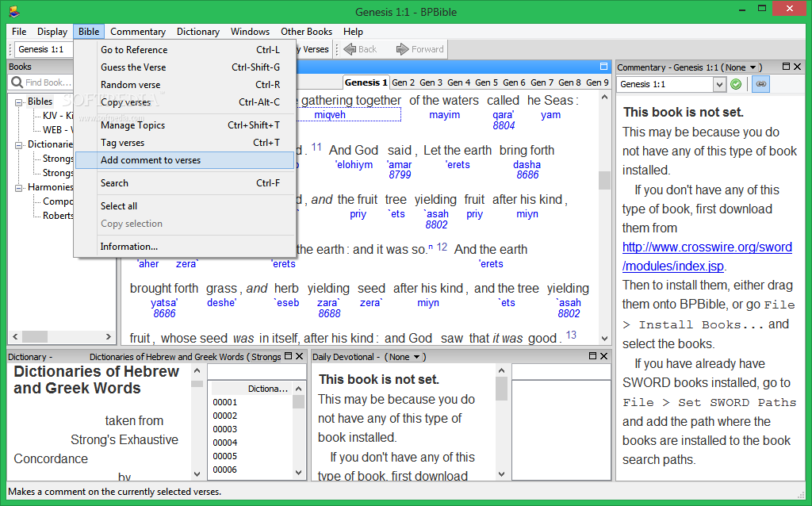Image resolution: width=812 pixels, height=506 pixels.
Task: Choose Copy verses menu entry
Action: click(185, 102)
